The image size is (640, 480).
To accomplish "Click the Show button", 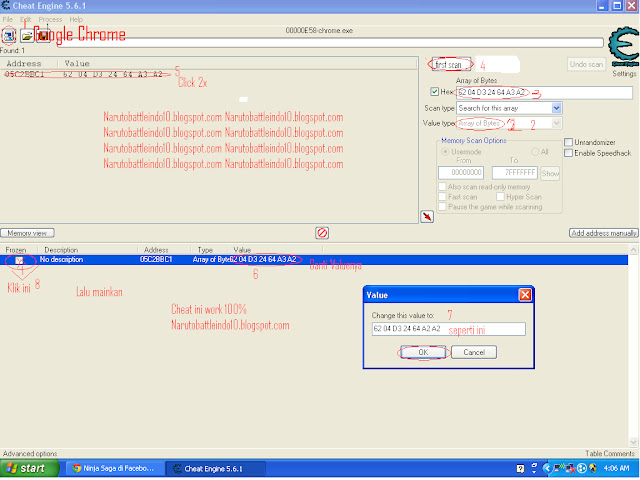I will click(550, 173).
